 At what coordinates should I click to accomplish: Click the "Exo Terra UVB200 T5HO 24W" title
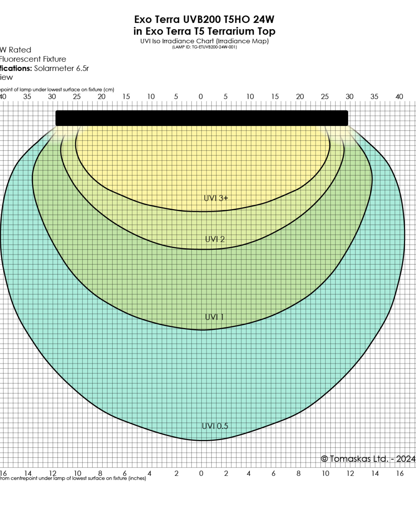(x=204, y=19)
